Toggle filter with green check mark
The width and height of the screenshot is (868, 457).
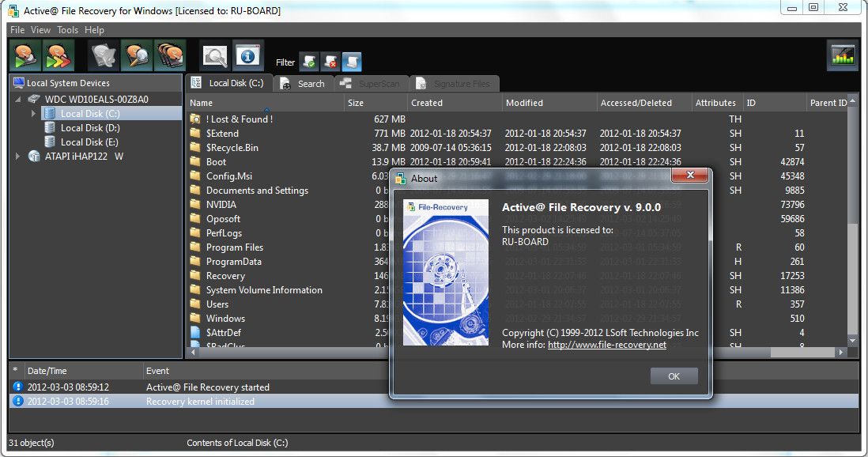[309, 62]
